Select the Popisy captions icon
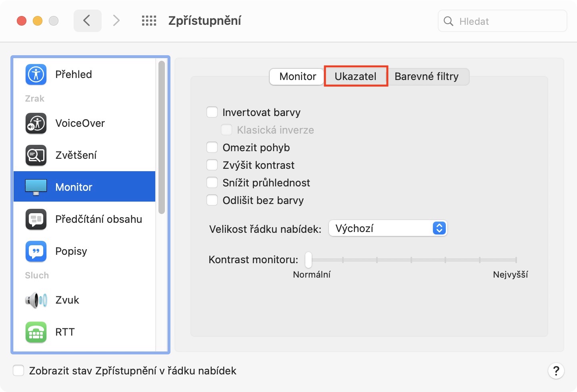The height and width of the screenshot is (392, 577). pos(36,251)
